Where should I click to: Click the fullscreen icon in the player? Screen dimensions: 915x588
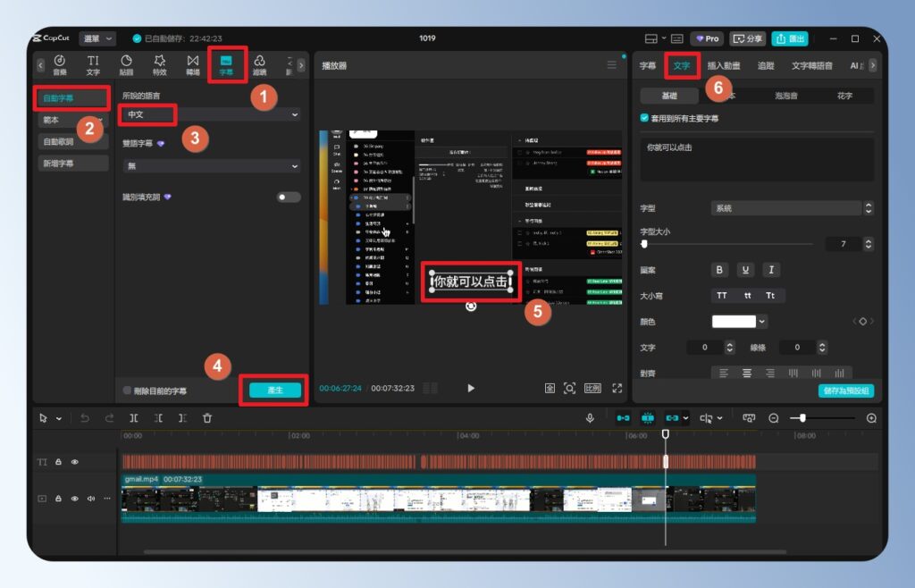617,389
